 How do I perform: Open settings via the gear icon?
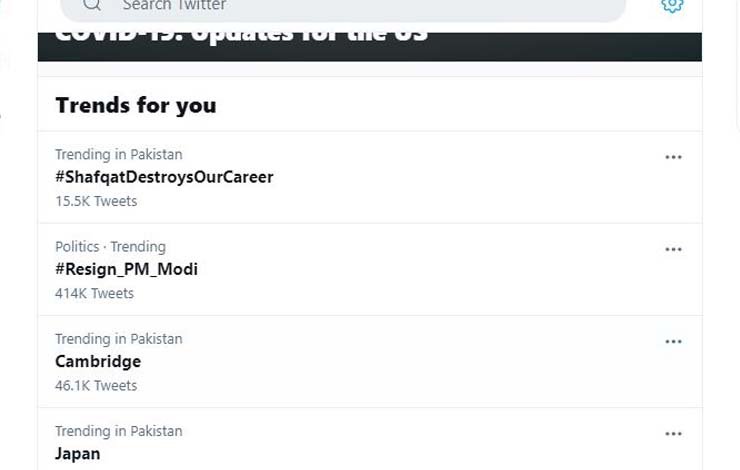coord(672,5)
